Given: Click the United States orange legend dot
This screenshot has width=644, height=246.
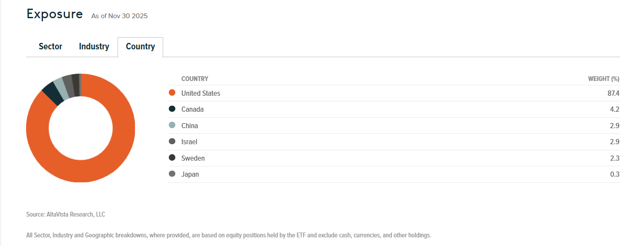Looking at the screenshot, I should [x=172, y=93].
